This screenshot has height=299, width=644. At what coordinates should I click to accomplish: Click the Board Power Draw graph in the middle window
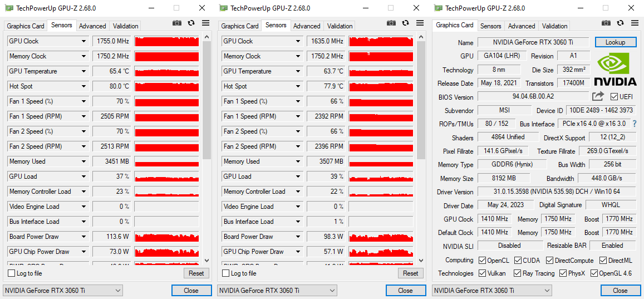[x=381, y=237]
